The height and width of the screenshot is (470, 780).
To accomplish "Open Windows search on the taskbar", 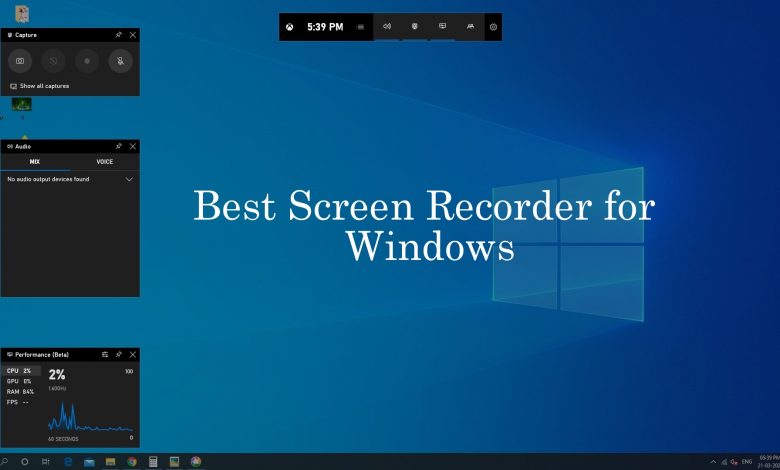I will click(x=4, y=462).
